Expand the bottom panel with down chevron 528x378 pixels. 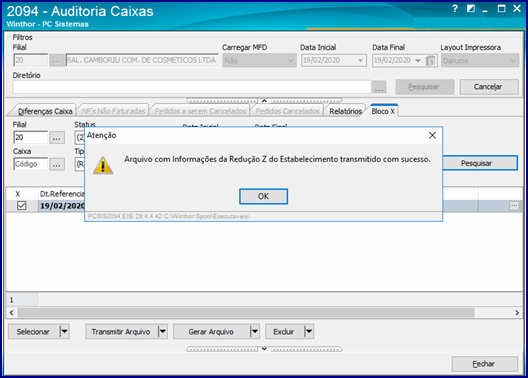(x=264, y=349)
